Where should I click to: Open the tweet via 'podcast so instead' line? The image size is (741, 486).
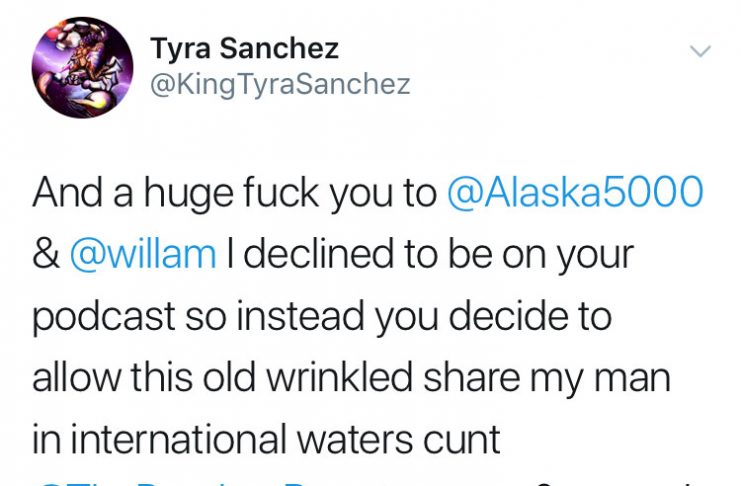pyautogui.click(x=322, y=317)
